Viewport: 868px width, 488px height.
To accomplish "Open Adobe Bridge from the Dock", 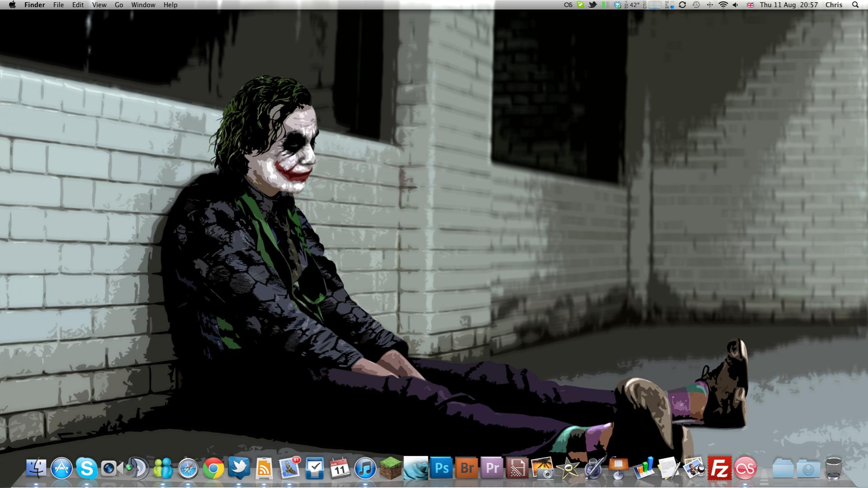I will coord(466,468).
